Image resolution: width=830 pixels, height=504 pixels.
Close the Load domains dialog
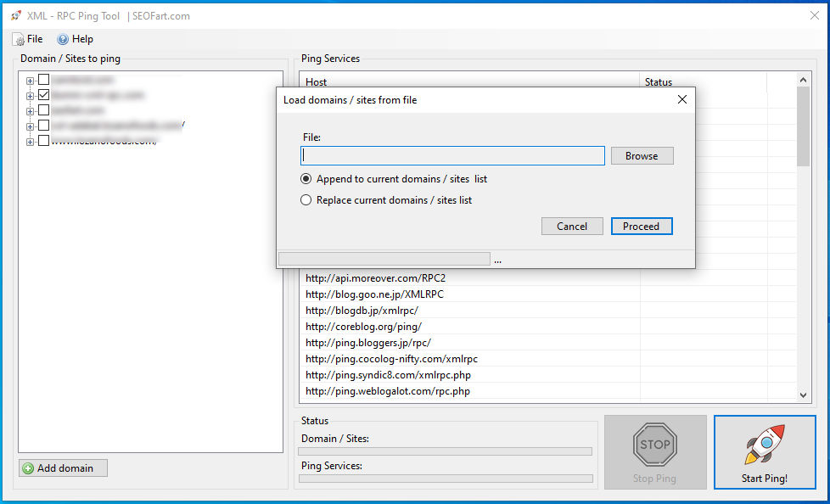coord(681,100)
